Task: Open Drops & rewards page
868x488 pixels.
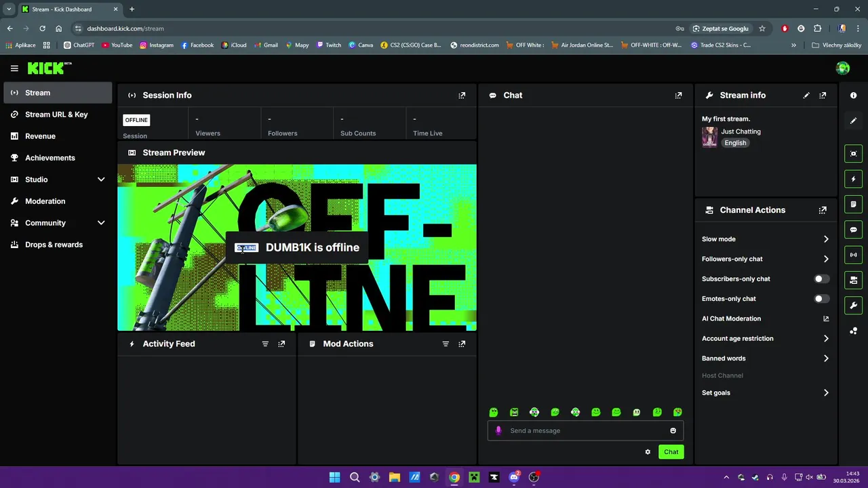Action: [x=58, y=245]
